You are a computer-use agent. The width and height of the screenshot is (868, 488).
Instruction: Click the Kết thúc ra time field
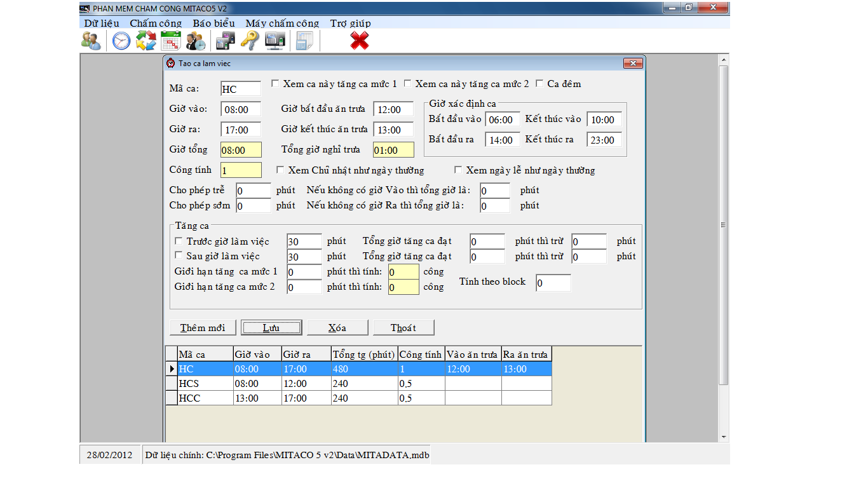604,140
